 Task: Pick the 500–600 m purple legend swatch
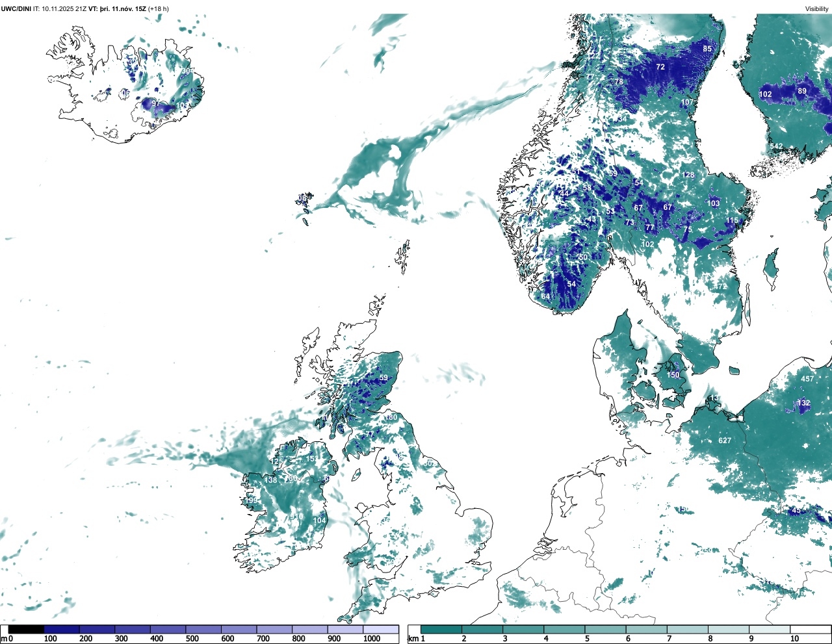(x=203, y=629)
